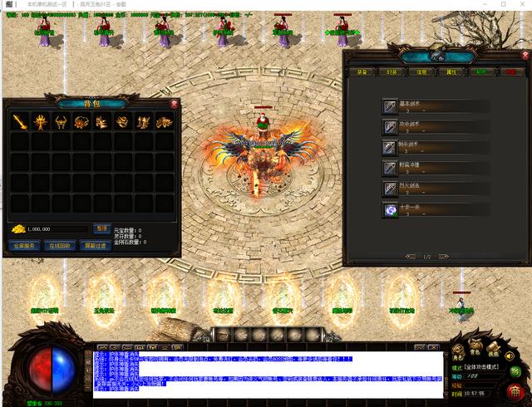
Task: Click the 仓库服务 warehouse button
Action: (x=24, y=246)
